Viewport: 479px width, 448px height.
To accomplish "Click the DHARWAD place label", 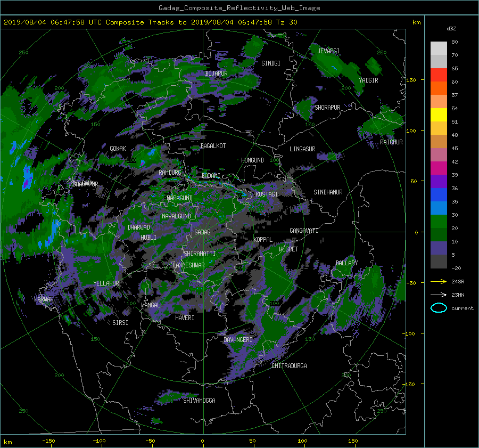I will point(139,227).
